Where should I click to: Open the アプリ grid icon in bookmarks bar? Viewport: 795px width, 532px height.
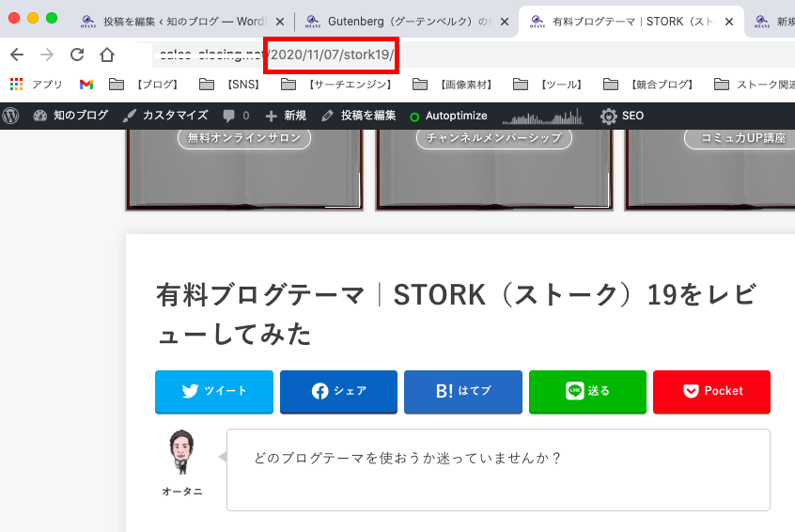pos(17,85)
